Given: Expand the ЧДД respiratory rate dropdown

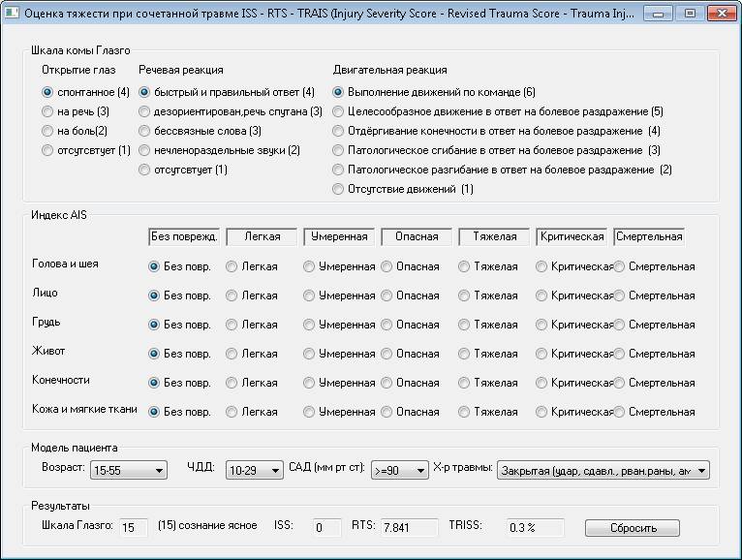Looking at the screenshot, I should point(254,471).
